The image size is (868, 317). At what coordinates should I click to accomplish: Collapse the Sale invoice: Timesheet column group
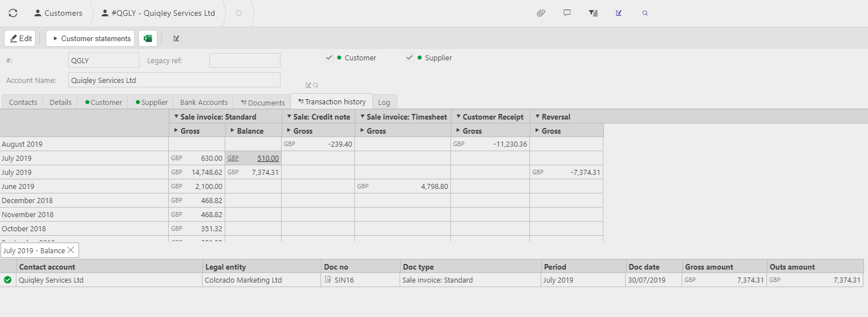(362, 117)
